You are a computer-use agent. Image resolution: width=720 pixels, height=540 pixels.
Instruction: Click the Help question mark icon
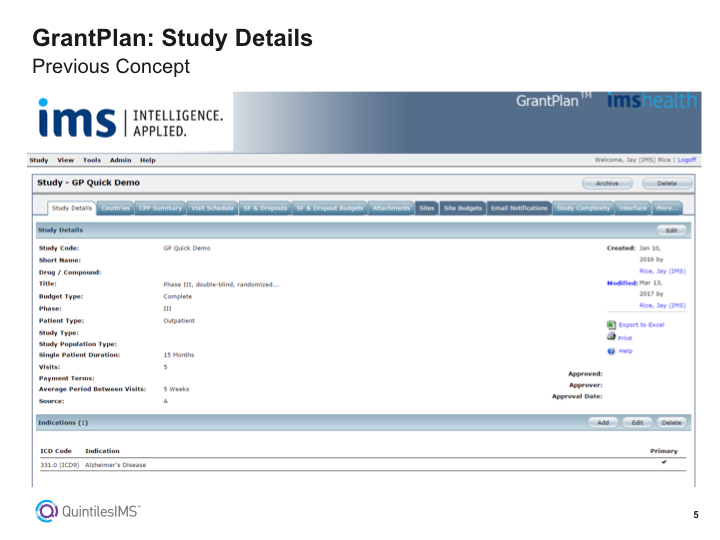(x=611, y=351)
